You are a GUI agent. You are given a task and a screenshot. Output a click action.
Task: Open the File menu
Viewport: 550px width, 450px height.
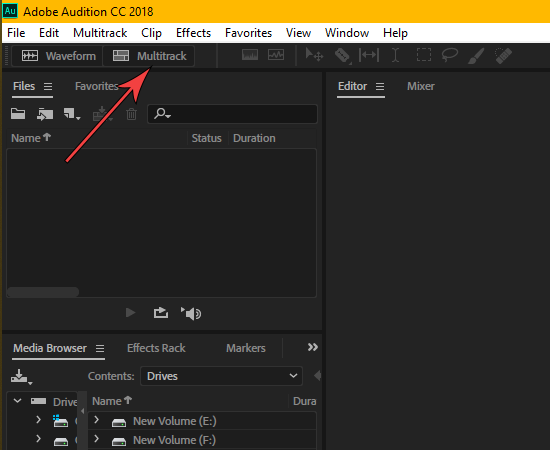(16, 33)
